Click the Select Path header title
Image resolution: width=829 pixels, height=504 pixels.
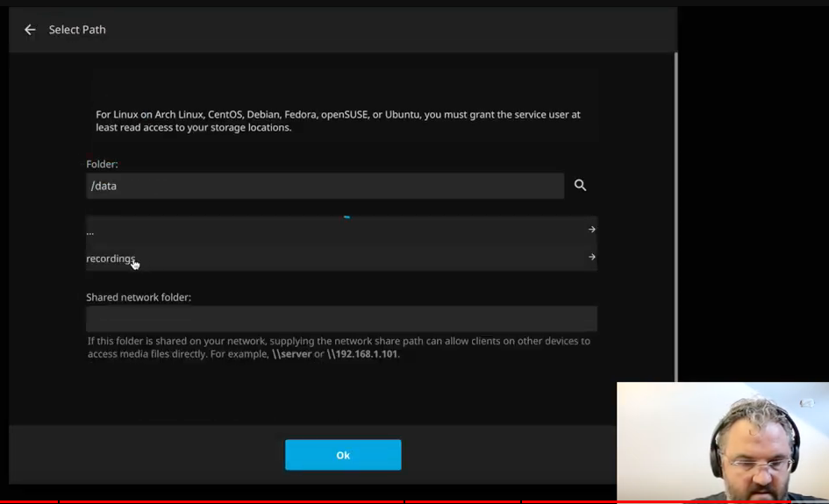coord(77,30)
